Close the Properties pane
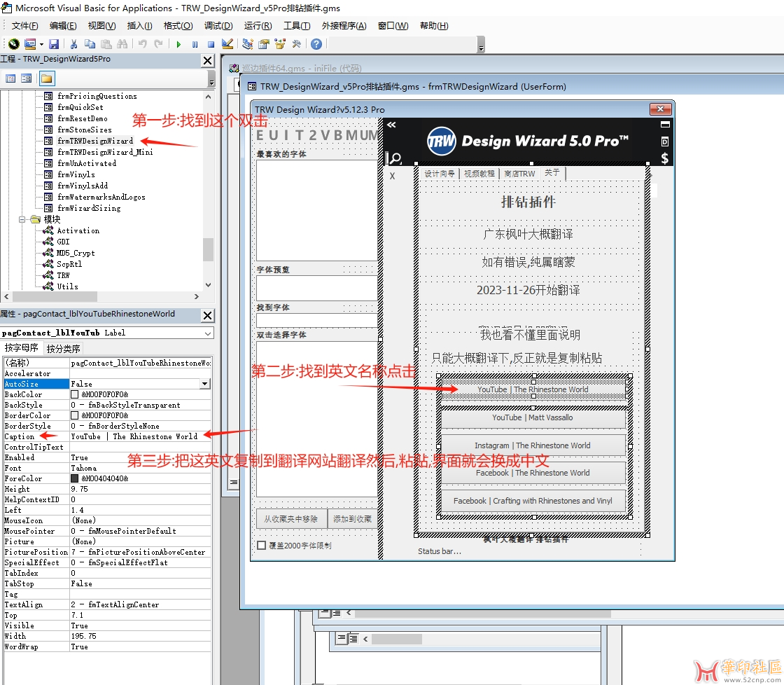 (x=207, y=315)
